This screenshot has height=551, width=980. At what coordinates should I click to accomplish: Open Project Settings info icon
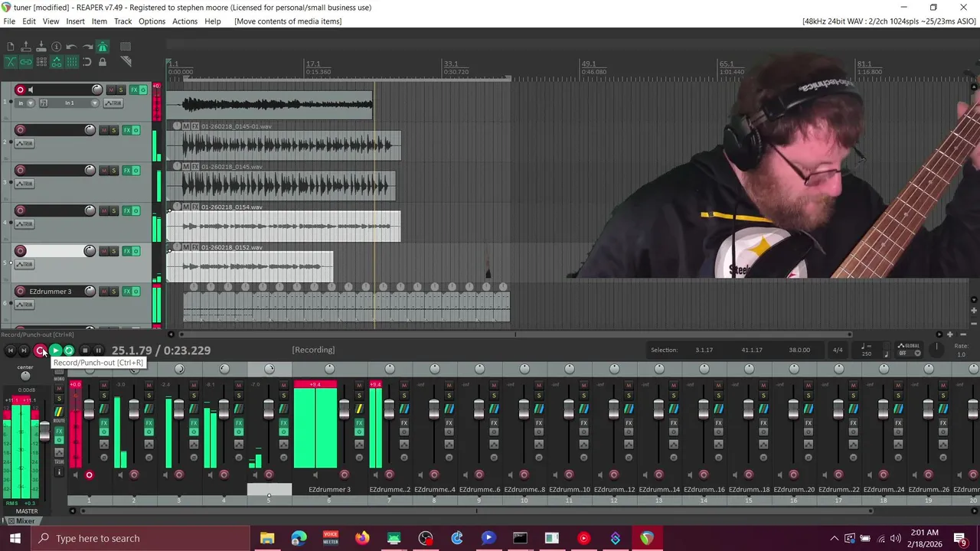click(x=56, y=47)
